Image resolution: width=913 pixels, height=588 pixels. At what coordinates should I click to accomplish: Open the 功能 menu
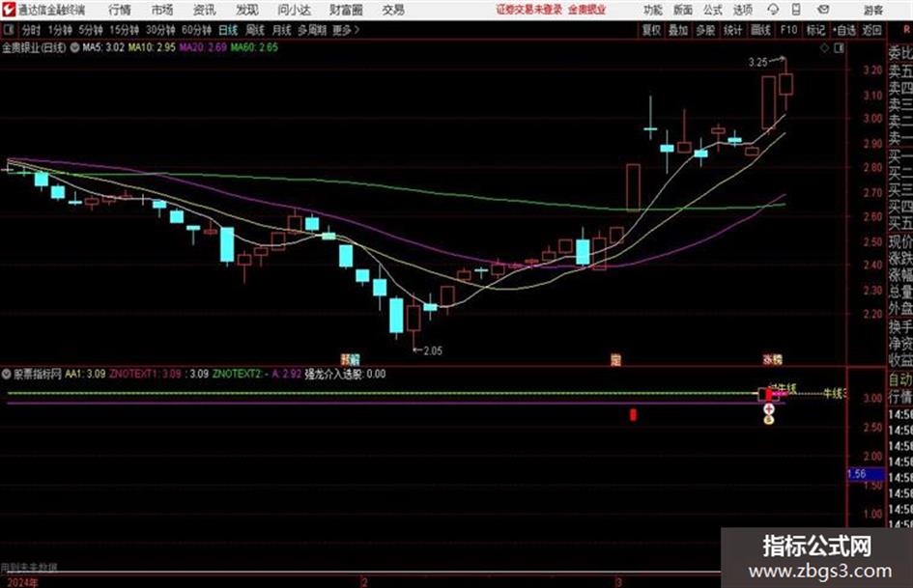(x=653, y=10)
